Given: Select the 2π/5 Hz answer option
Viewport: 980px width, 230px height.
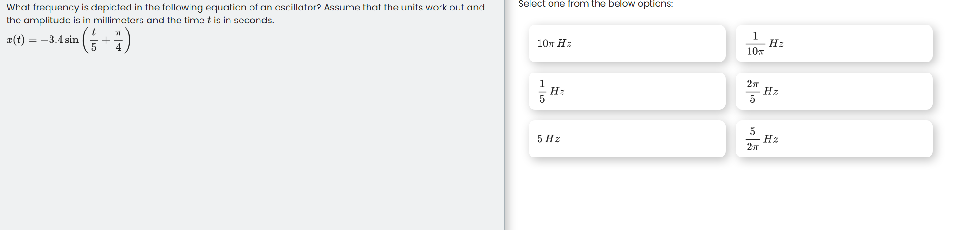Looking at the screenshot, I should click(834, 91).
